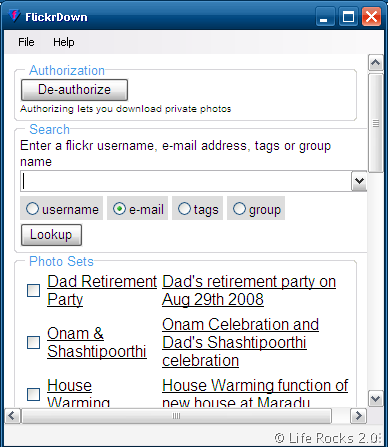Click the FlickrDown app icon in title bar
The image size is (388, 447).
[14, 16]
